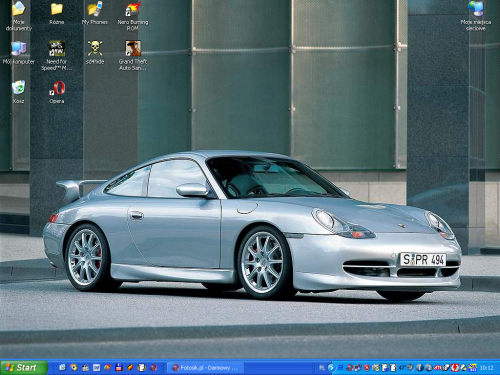Viewport: 500px width, 375px height.
Task: Click the lightning bolt Quick Launch icon
Action: pos(130,367)
